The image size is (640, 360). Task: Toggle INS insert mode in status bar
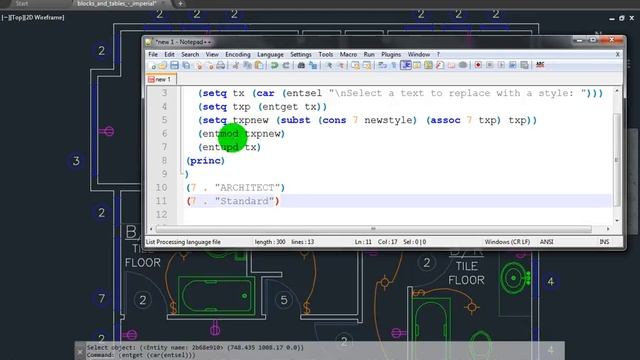604,242
